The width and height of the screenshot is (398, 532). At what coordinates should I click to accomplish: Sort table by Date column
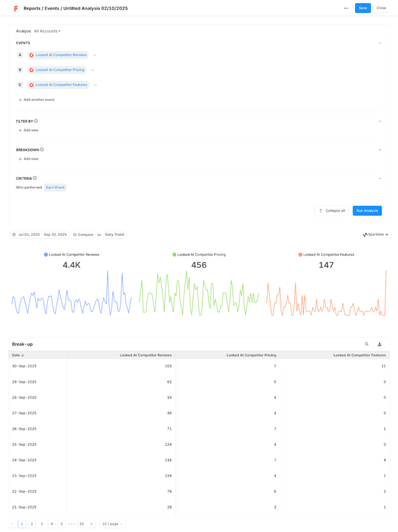point(18,355)
